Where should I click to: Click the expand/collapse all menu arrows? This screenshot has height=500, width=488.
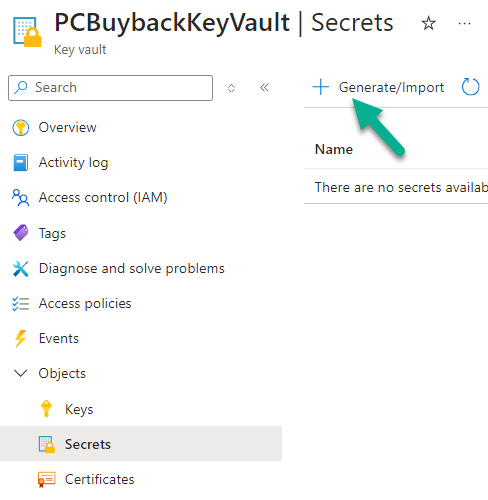(231, 88)
